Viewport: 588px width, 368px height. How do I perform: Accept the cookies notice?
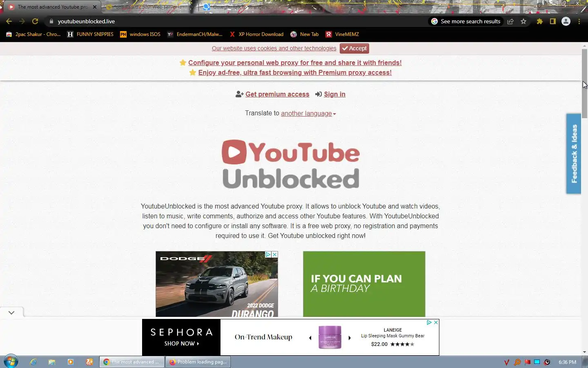pos(354,48)
